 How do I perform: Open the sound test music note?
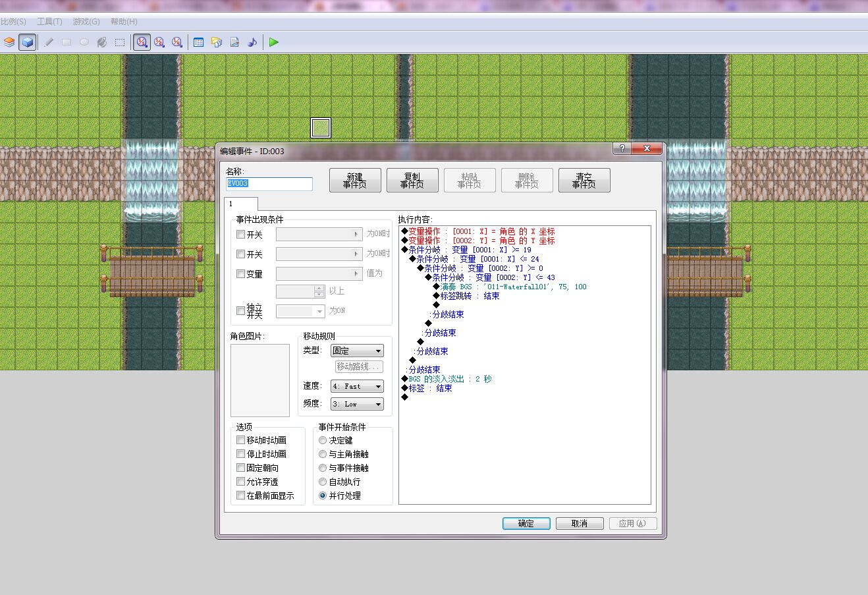coord(252,42)
